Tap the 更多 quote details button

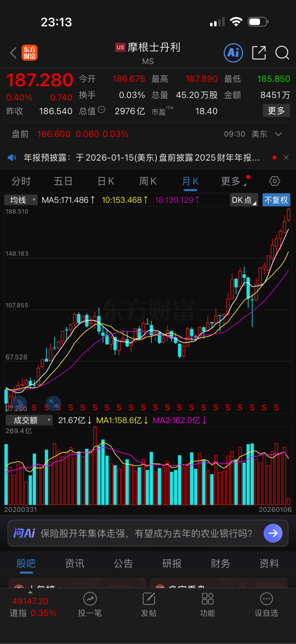coord(276,111)
